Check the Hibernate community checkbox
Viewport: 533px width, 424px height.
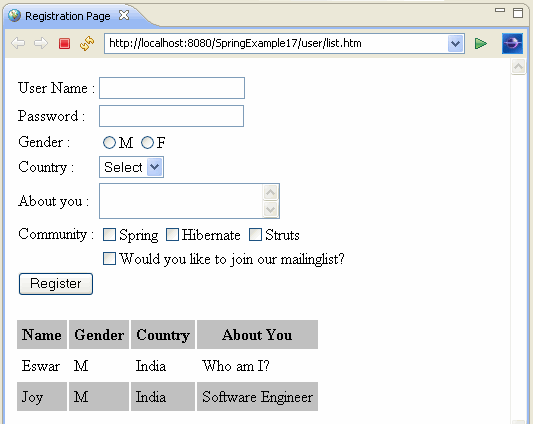[172, 235]
